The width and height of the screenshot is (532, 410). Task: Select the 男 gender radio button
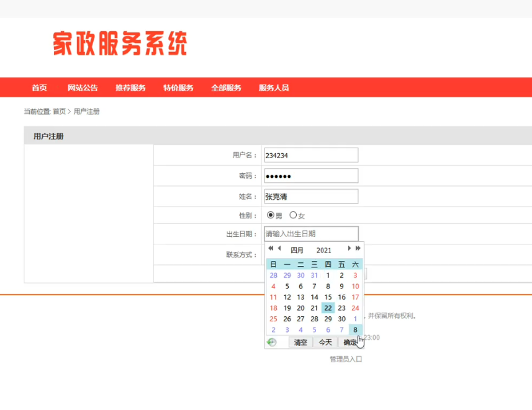[x=271, y=215]
